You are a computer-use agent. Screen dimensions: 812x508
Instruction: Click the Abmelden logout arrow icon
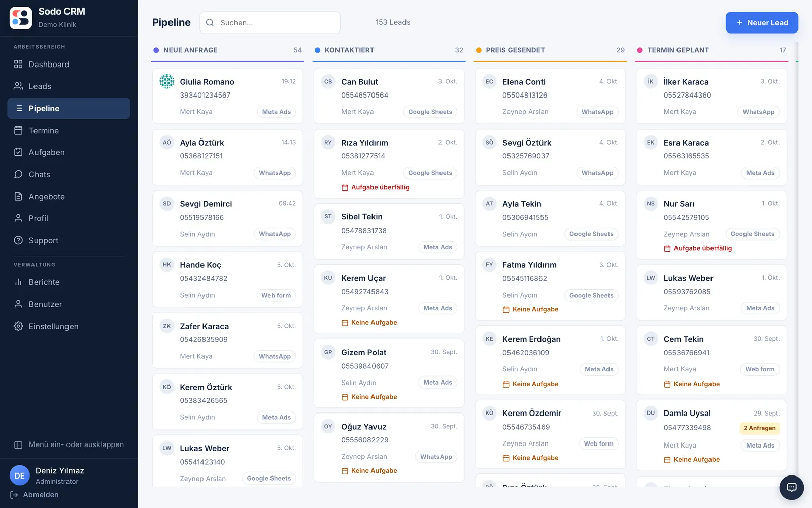pos(14,495)
